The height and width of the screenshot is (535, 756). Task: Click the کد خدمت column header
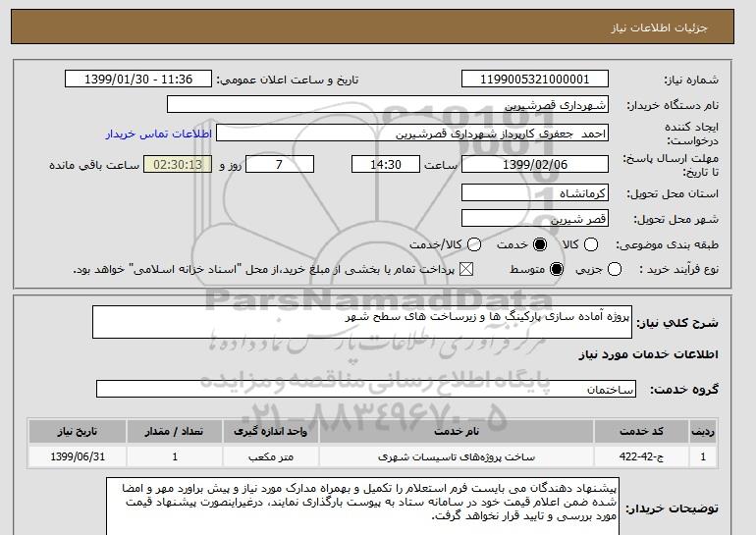[641, 431]
